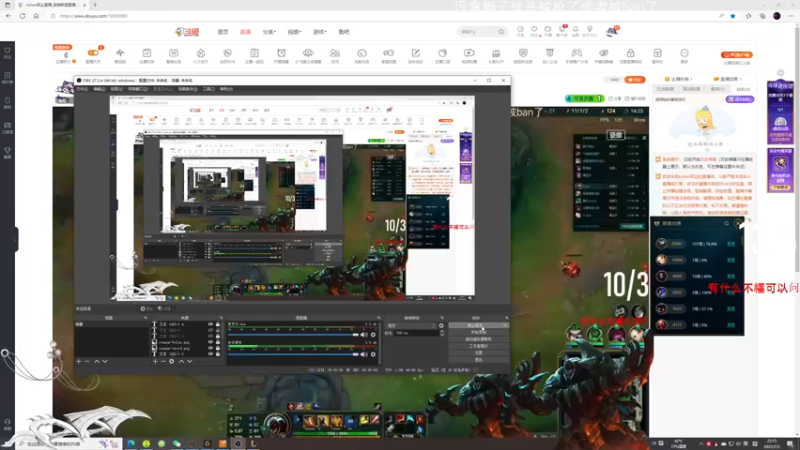Click the crossed-eye hide icon in streamer toolbar
This screenshot has height=450, width=800.
coord(604,53)
